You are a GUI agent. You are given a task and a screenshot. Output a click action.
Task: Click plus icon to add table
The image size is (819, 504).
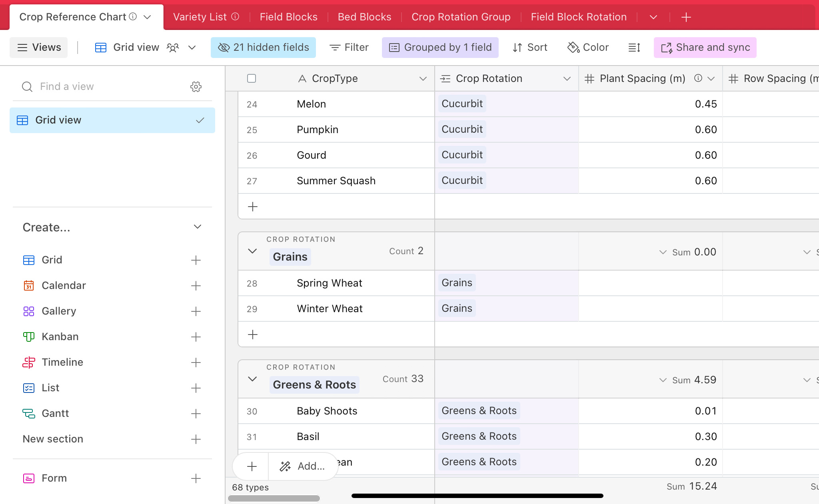(x=686, y=17)
